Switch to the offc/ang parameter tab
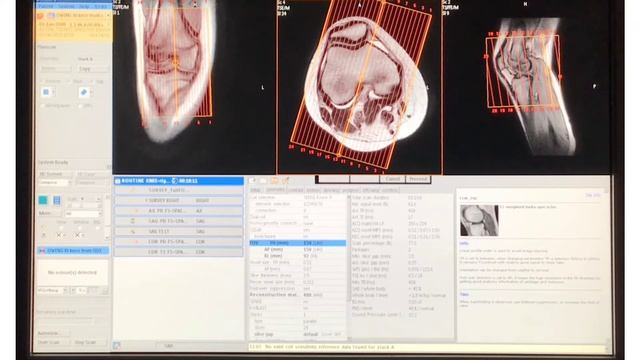Viewport: 640px width, 360px height. pyautogui.click(x=371, y=191)
